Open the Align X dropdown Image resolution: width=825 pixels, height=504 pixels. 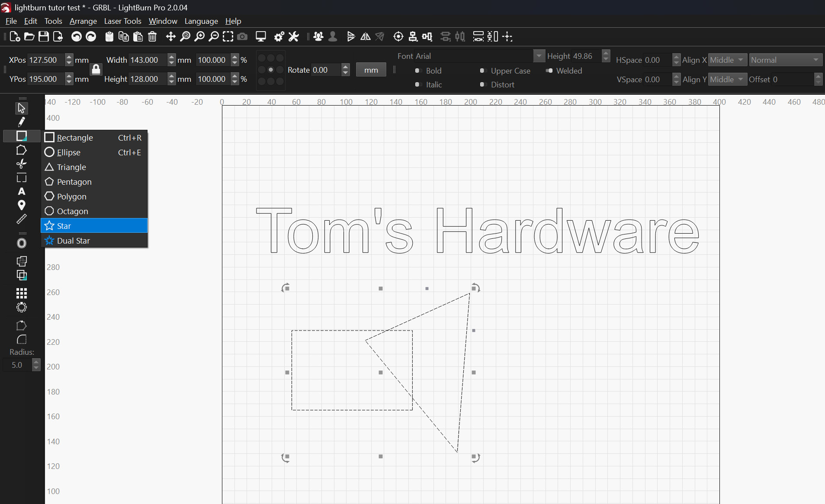(x=727, y=60)
